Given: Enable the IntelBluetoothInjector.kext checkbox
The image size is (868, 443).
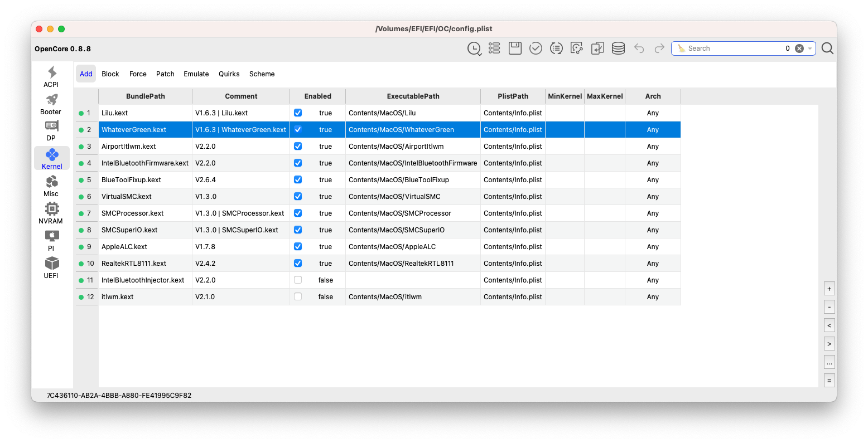Looking at the screenshot, I should tap(298, 280).
